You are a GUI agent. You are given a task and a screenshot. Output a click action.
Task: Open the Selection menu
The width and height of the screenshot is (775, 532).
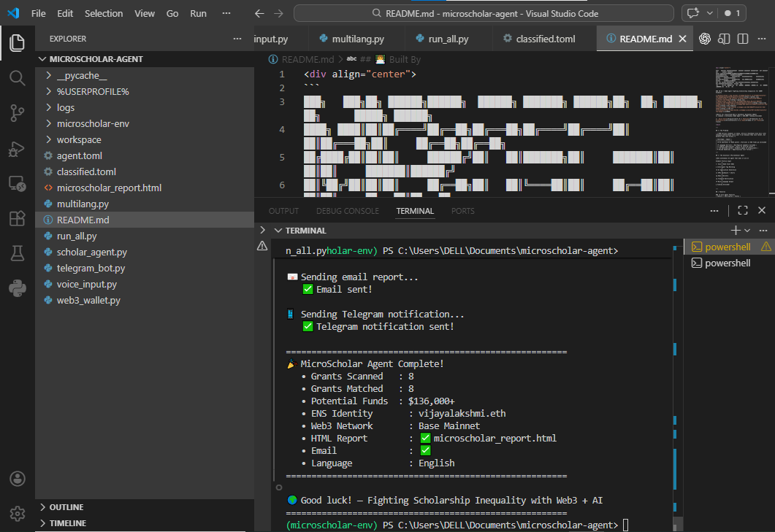coord(104,13)
